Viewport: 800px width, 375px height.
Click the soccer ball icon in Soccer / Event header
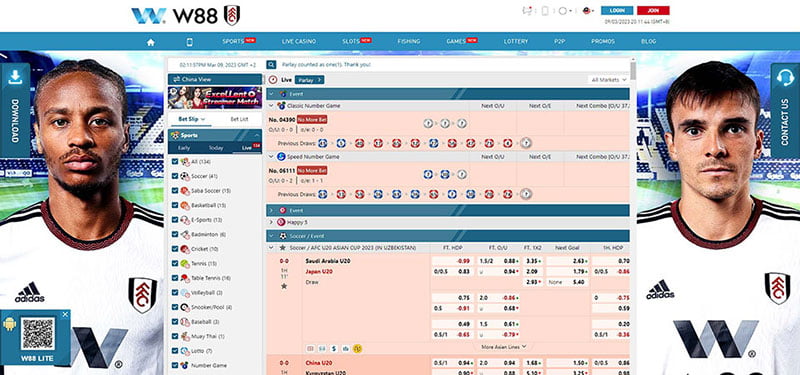point(283,236)
